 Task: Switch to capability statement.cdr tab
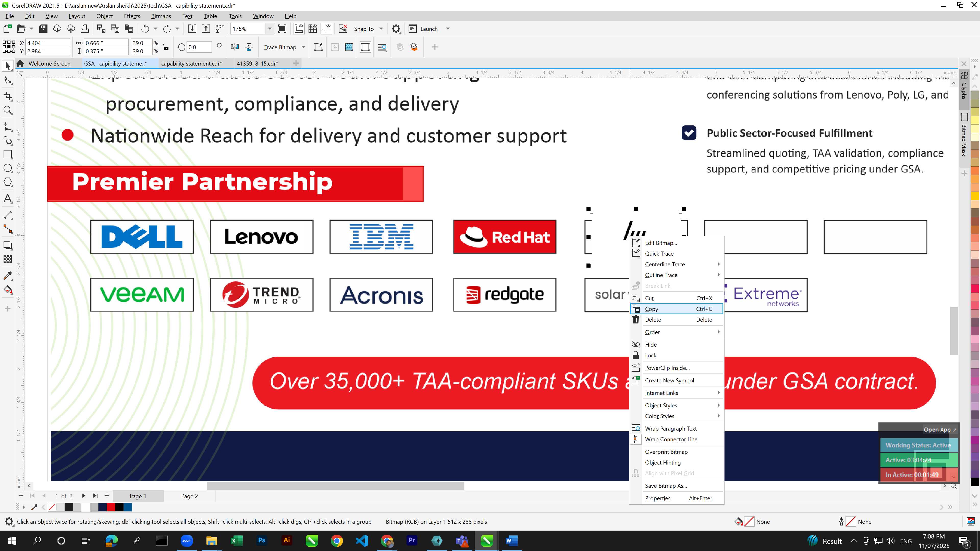(191, 64)
